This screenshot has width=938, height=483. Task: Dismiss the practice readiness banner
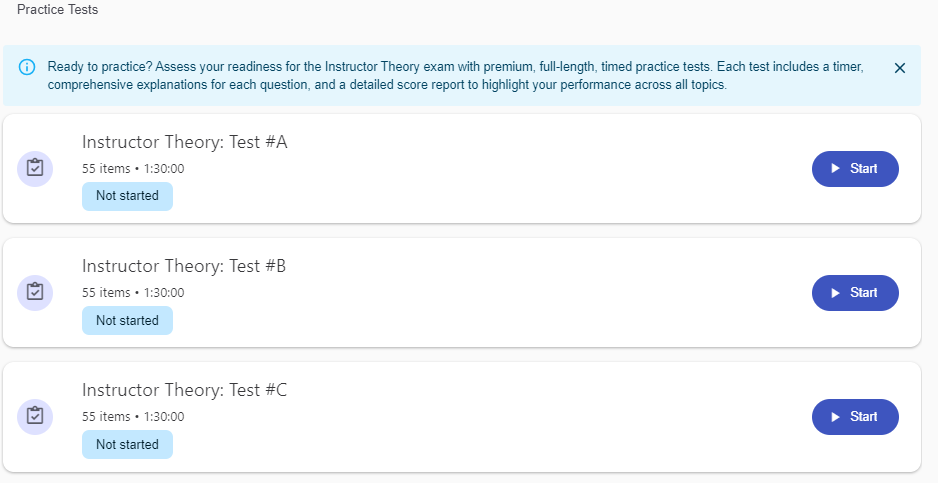coord(899,68)
